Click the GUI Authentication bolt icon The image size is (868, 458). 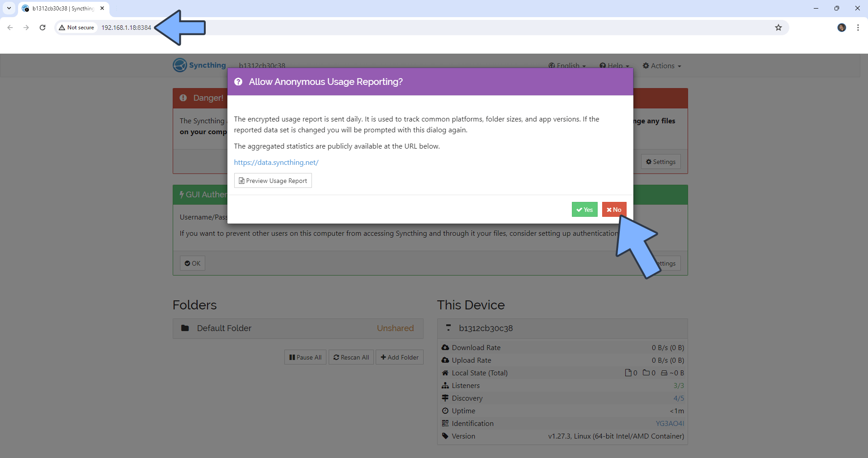click(182, 195)
